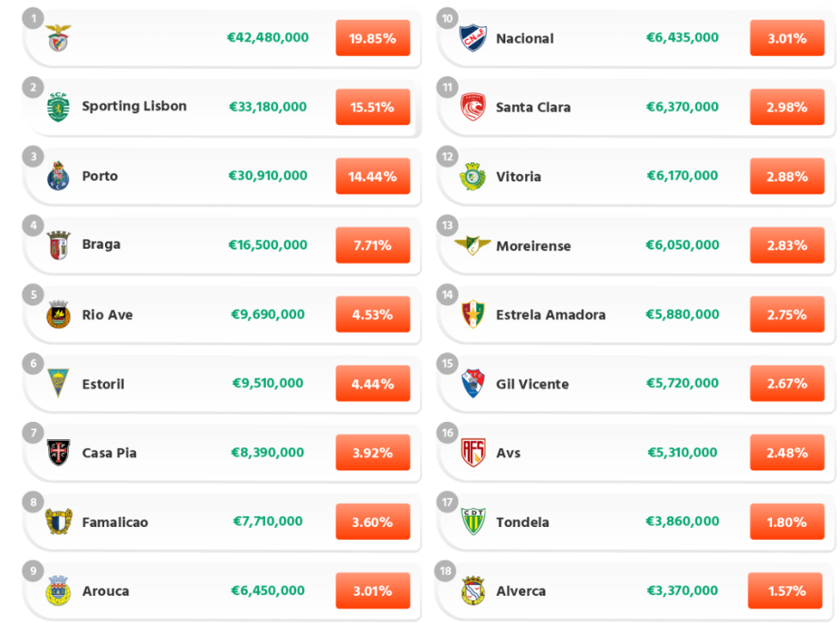This screenshot has width=840, height=623.
Task: Click the rank 16 badge beside Avs
Action: coord(447,433)
